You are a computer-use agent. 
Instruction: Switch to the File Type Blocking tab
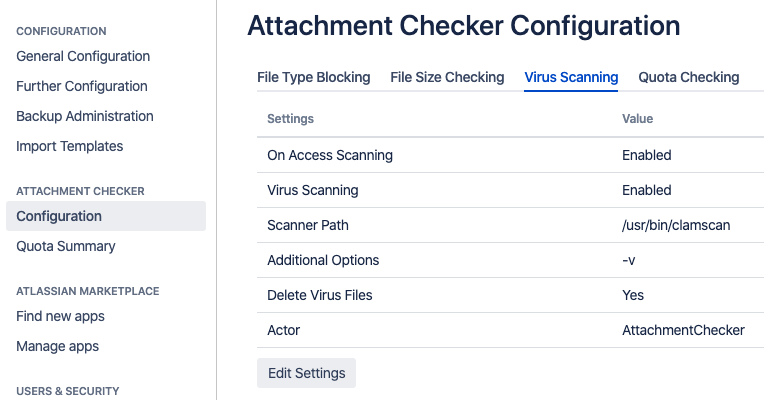click(x=313, y=77)
